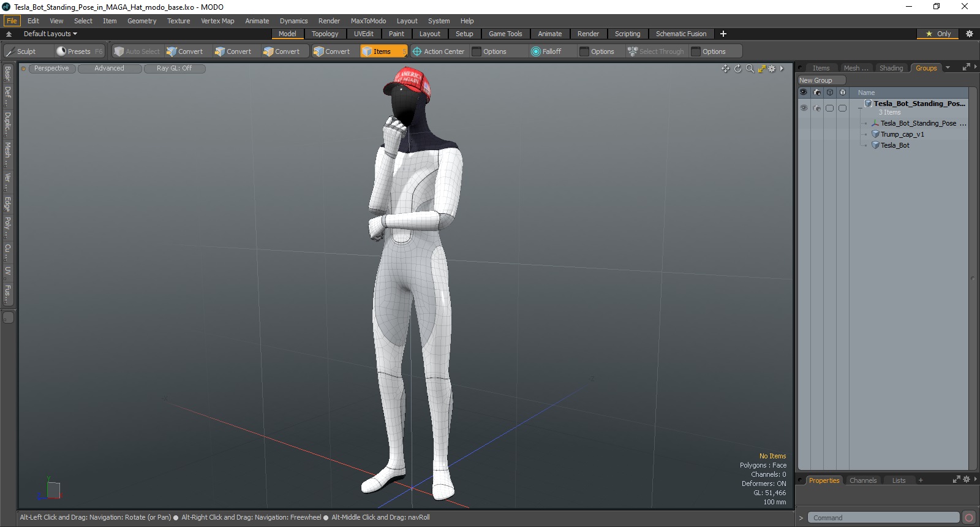Toggle visibility eye for Tesla_Bot_Standing_Pos group

[x=804, y=108]
